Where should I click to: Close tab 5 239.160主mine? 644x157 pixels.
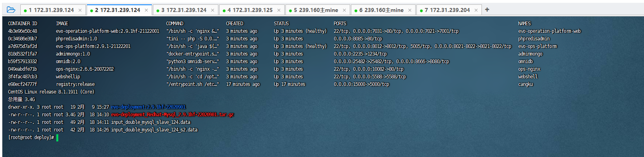[x=344, y=10]
